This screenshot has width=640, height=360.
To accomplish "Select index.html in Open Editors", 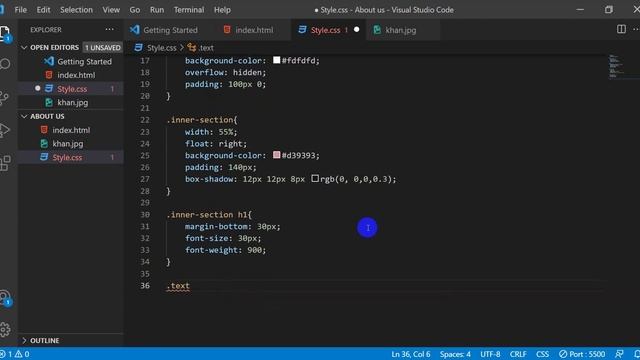I will click(76, 75).
